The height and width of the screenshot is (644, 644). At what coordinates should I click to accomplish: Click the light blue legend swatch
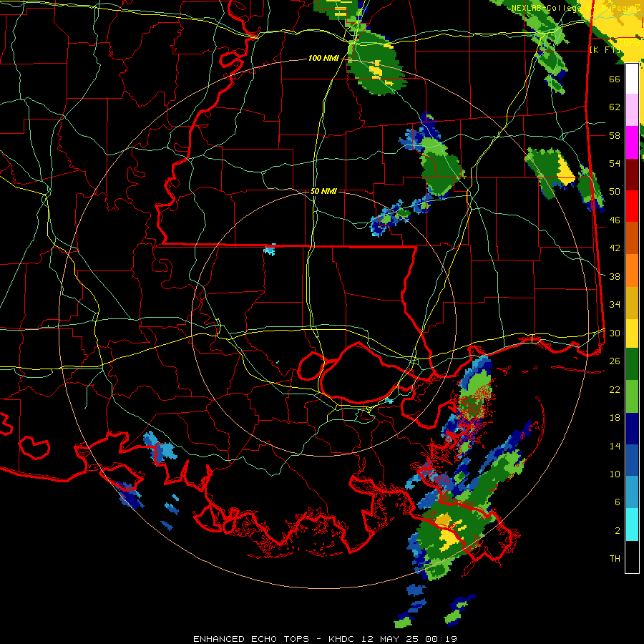(x=632, y=492)
